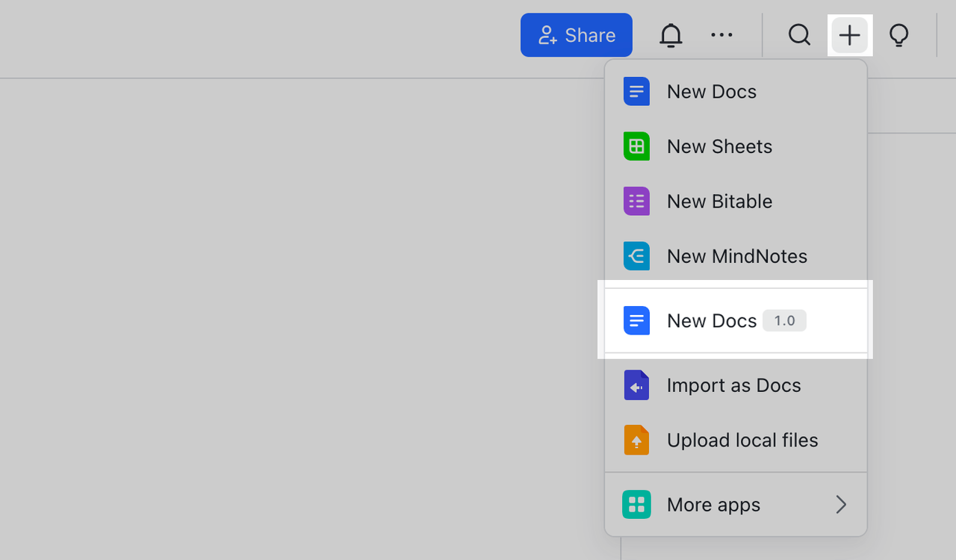This screenshot has height=560, width=956.
Task: Choose New Sheets from the menu
Action: tap(719, 146)
